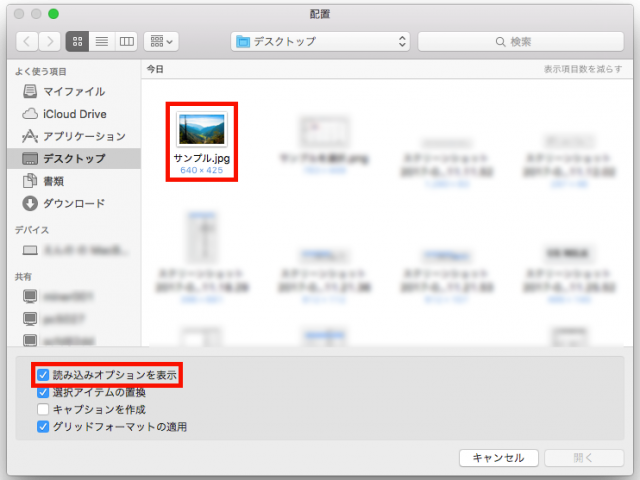This screenshot has height=480, width=640.
Task: Enable キャプションを作成 checkbox
Action: click(43, 409)
